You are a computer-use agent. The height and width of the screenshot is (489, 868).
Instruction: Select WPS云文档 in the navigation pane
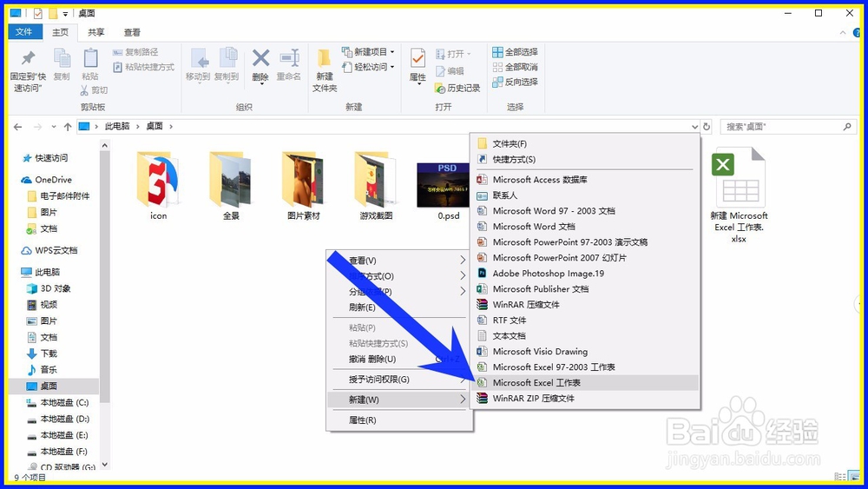point(49,250)
